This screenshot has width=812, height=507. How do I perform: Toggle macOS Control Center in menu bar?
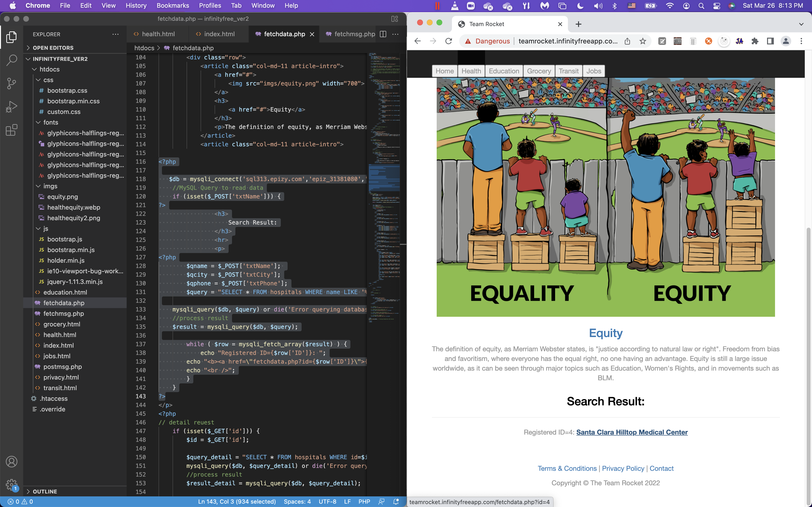click(x=716, y=6)
